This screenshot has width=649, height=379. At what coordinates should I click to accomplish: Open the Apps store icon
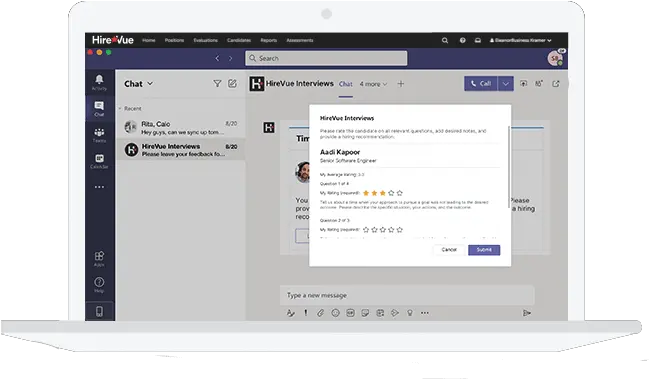click(x=99, y=258)
